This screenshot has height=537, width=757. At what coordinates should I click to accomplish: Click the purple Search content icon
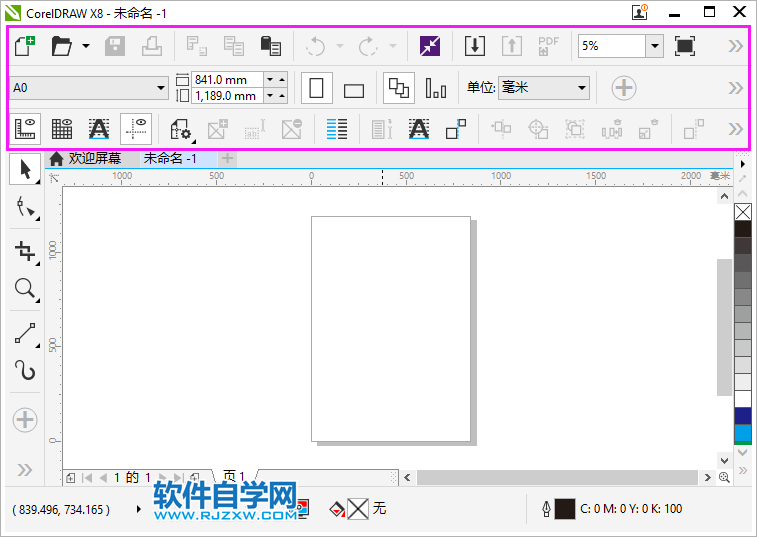pos(430,46)
